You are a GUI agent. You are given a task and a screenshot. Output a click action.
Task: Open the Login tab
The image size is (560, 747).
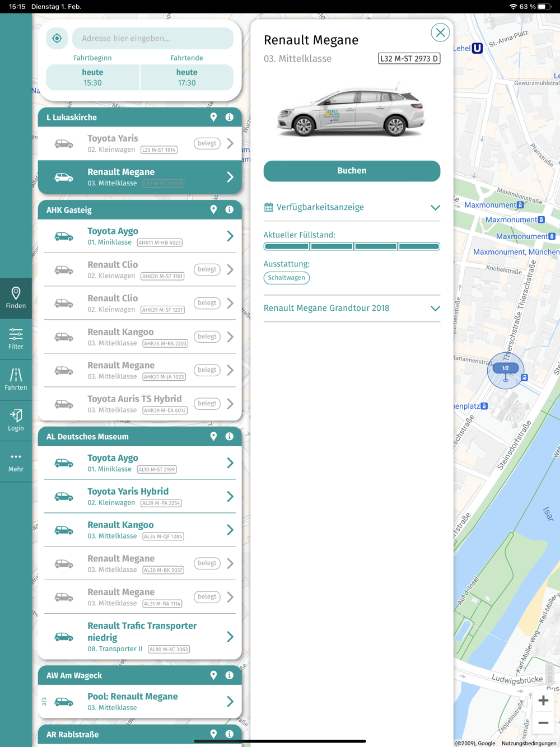pyautogui.click(x=16, y=421)
